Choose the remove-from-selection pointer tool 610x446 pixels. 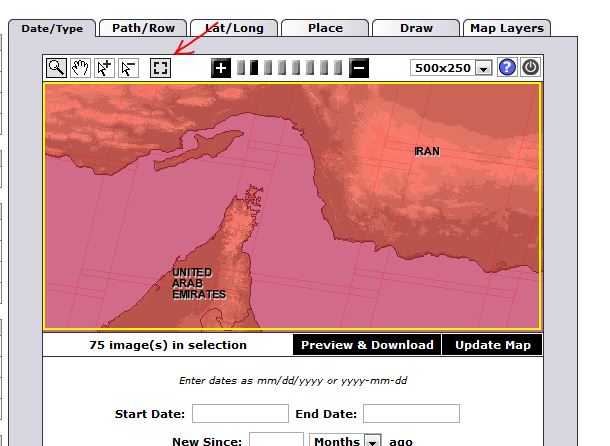(128, 68)
